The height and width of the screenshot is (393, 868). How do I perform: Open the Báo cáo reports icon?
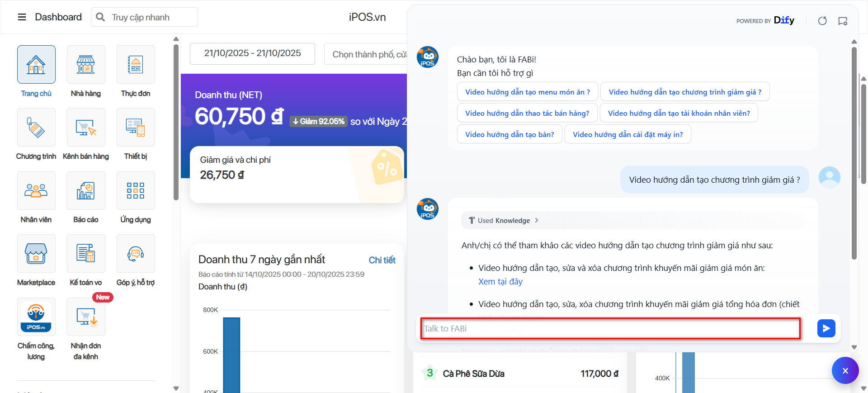click(86, 191)
